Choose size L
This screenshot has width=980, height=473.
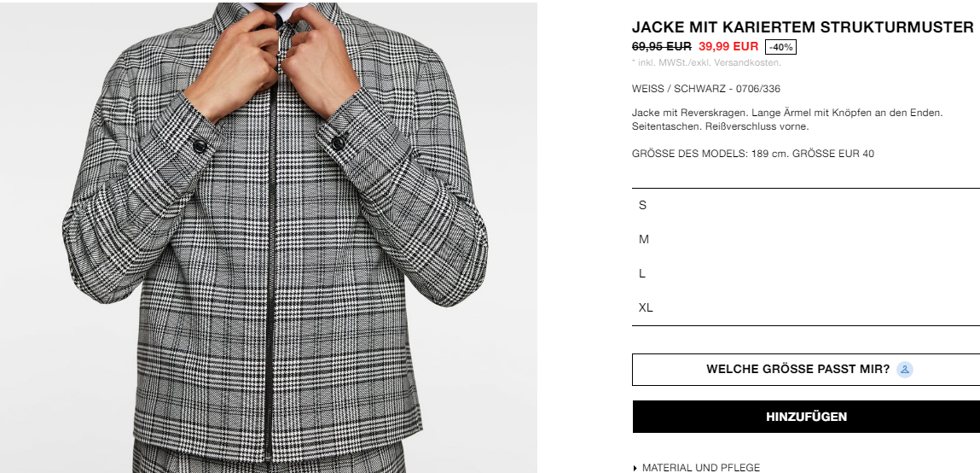(806, 273)
